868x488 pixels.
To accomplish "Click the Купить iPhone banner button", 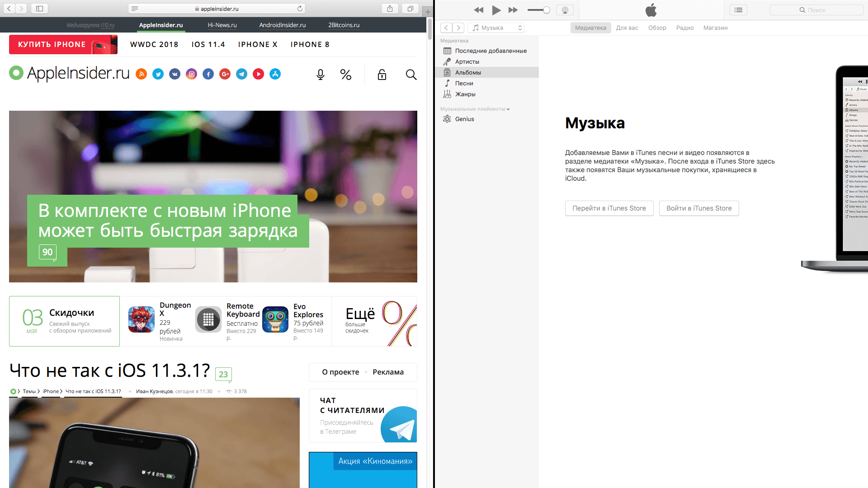I will point(63,44).
